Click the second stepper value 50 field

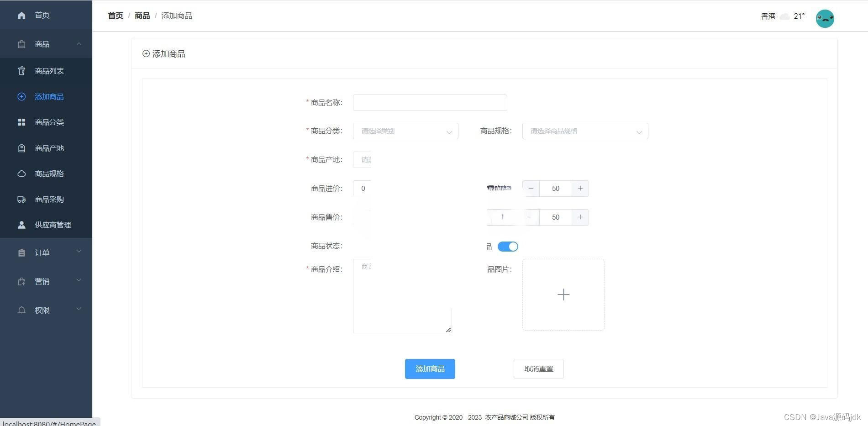(x=555, y=217)
